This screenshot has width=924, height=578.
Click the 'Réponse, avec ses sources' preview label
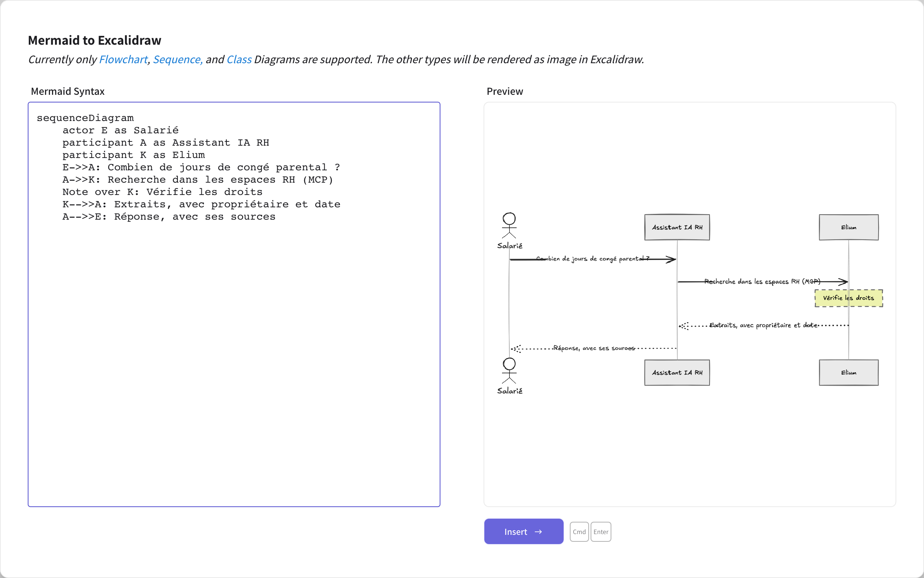click(594, 348)
